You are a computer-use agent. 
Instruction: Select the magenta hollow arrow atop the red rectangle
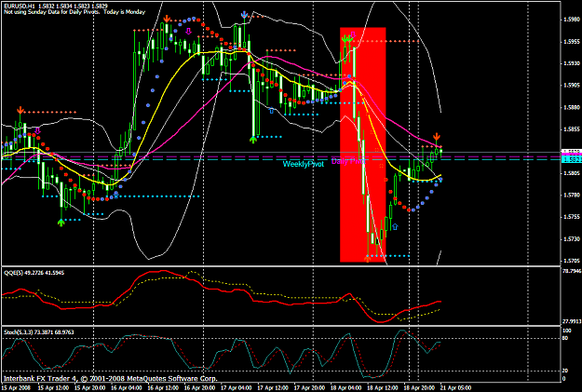(x=353, y=34)
